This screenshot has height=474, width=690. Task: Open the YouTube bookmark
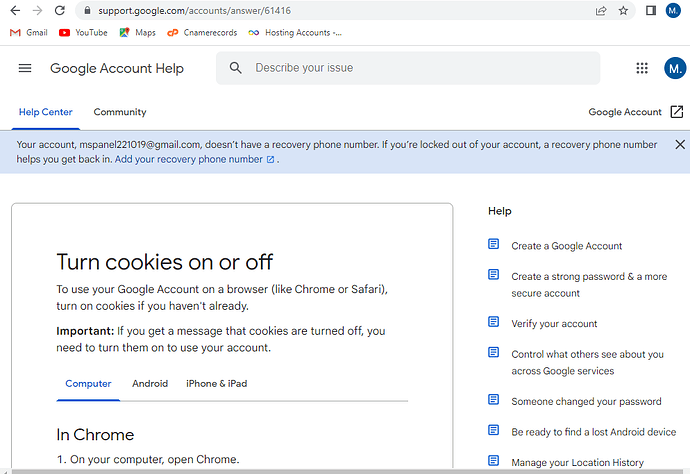click(83, 32)
